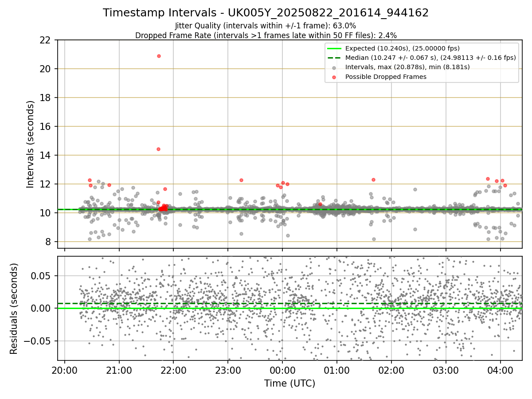Image resolution: width=532 pixels, height=399 pixels.
Task: Click the y-axis tick label "8"
Action: 47,242
